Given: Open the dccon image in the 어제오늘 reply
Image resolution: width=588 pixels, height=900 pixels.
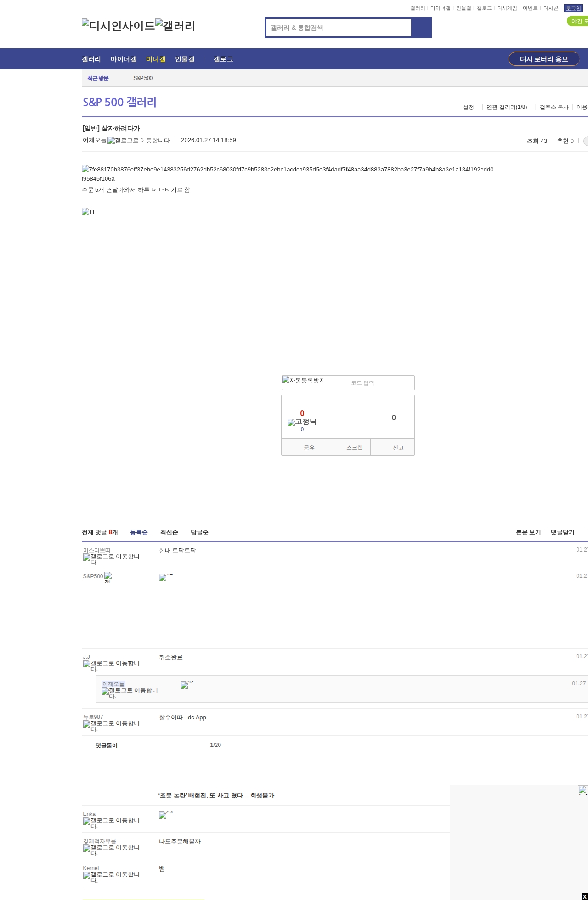Looking at the screenshot, I should coord(187,685).
